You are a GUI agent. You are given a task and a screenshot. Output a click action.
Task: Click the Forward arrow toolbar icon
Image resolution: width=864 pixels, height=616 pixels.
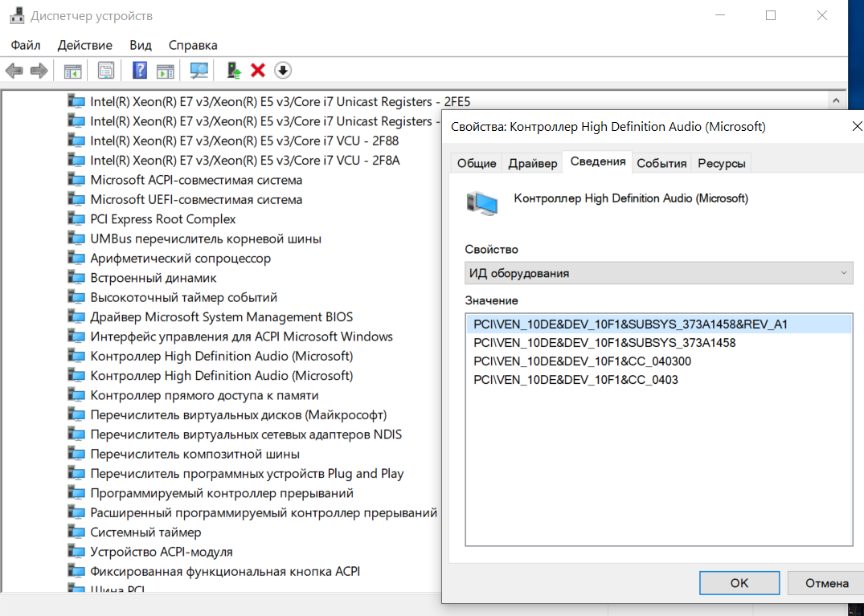coord(39,71)
